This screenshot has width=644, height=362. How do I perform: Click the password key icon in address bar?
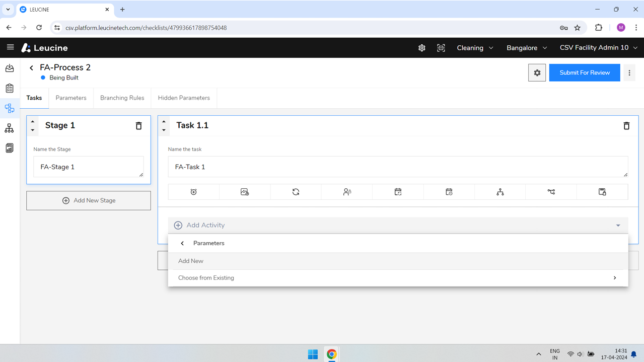point(564,28)
